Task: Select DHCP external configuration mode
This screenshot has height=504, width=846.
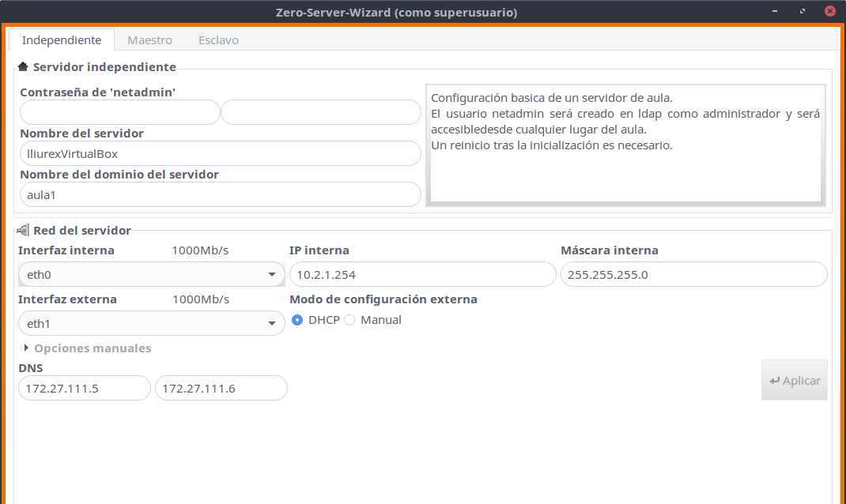Action: tap(298, 320)
